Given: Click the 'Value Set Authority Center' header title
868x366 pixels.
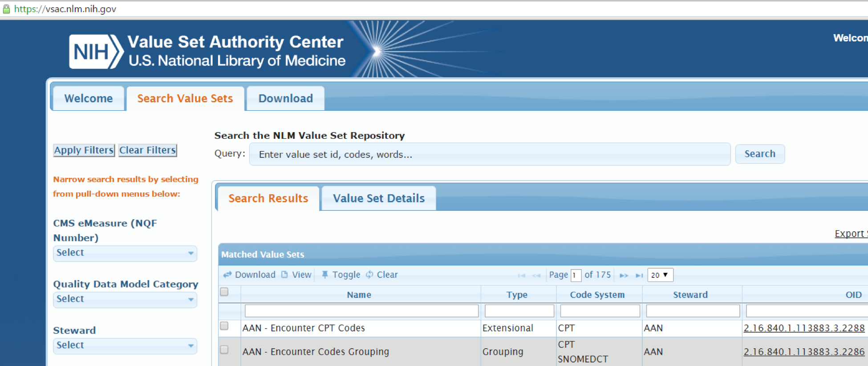Looking at the screenshot, I should [x=235, y=42].
